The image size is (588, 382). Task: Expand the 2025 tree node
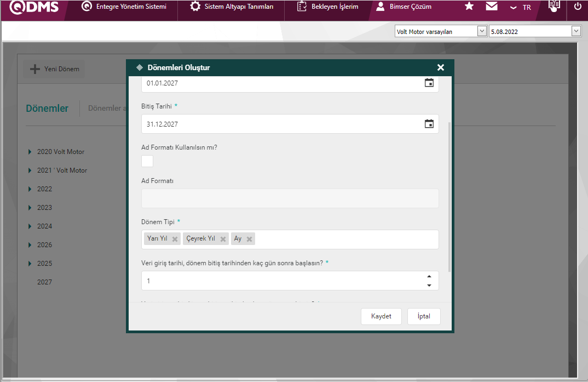(30, 264)
